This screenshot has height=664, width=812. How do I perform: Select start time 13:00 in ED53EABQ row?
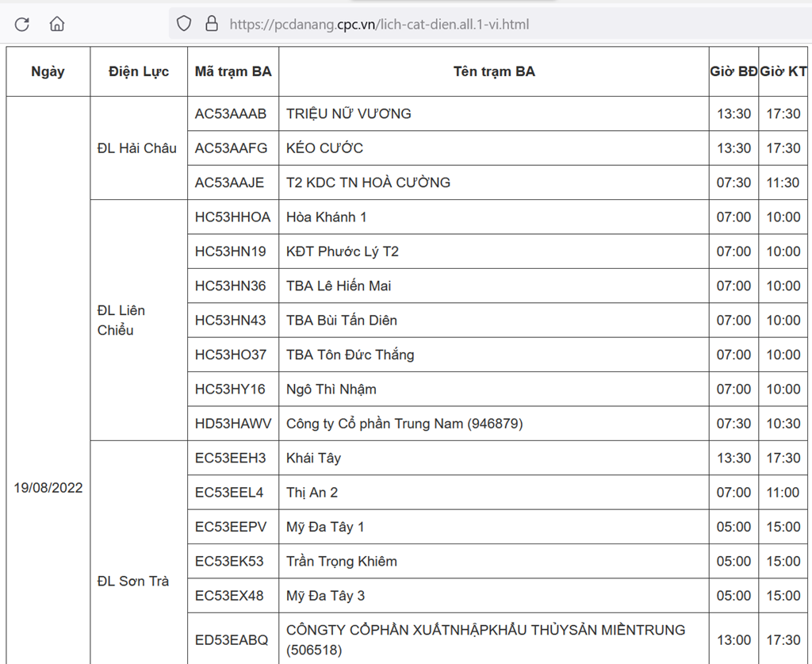[733, 640]
